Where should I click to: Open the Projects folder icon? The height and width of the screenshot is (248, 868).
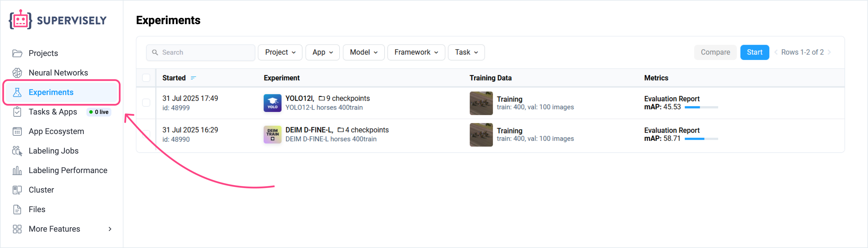tap(17, 53)
